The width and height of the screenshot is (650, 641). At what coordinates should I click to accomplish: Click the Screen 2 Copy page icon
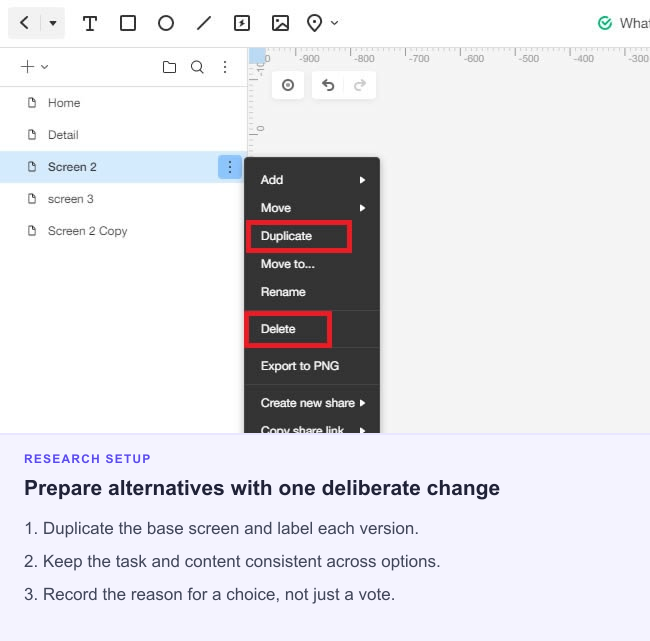pos(32,231)
